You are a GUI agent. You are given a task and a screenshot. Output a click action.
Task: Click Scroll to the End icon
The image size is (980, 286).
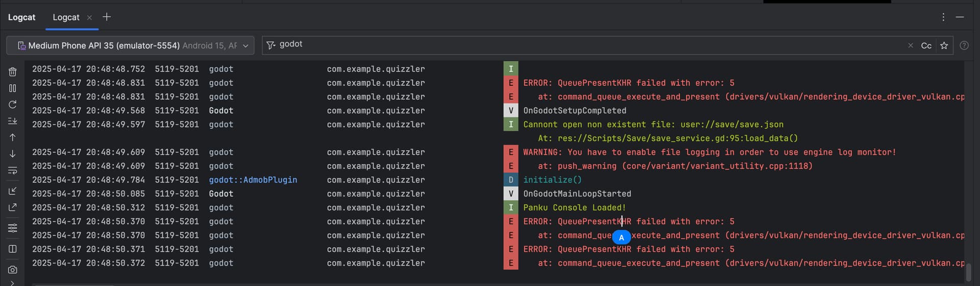point(13,121)
